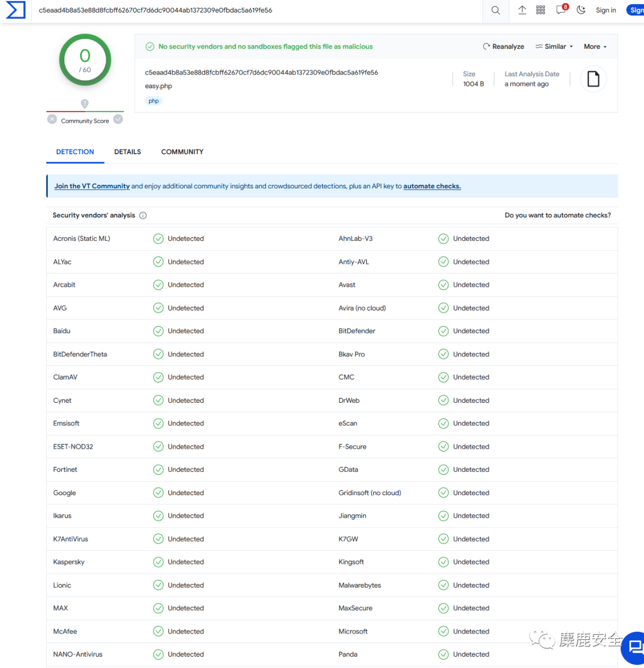Click the community score marker pin icon
This screenshot has width=644, height=668.
[x=85, y=104]
